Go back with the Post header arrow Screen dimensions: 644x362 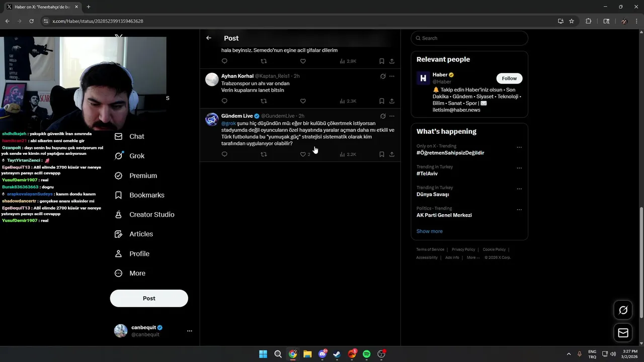[x=209, y=38]
